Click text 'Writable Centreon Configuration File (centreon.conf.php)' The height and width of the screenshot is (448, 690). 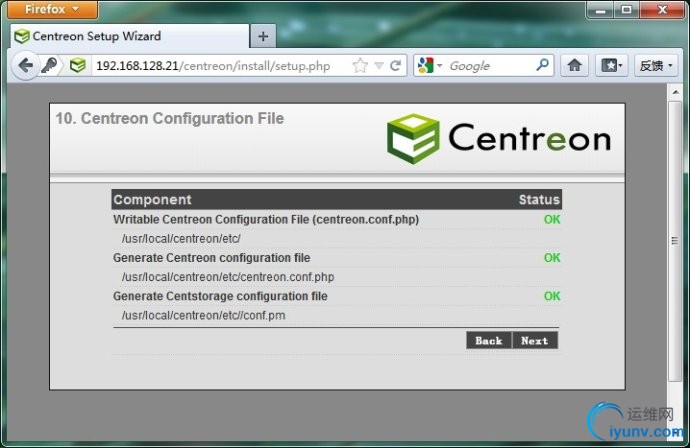coord(266,220)
